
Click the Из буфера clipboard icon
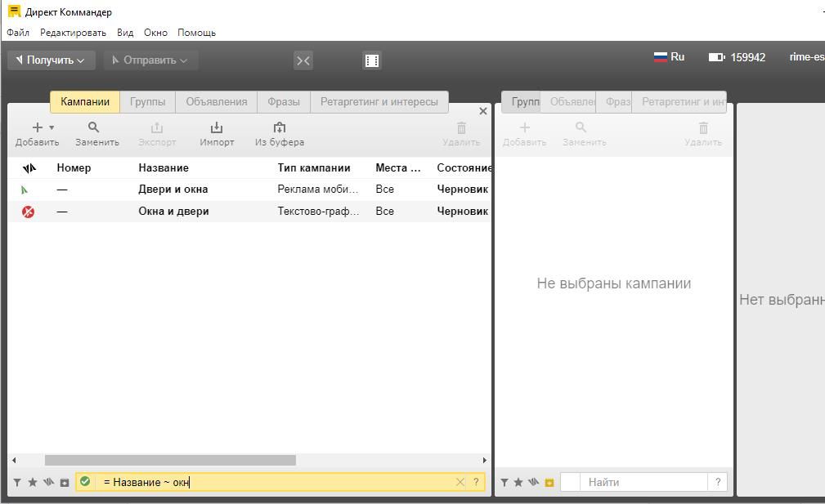coord(280,127)
